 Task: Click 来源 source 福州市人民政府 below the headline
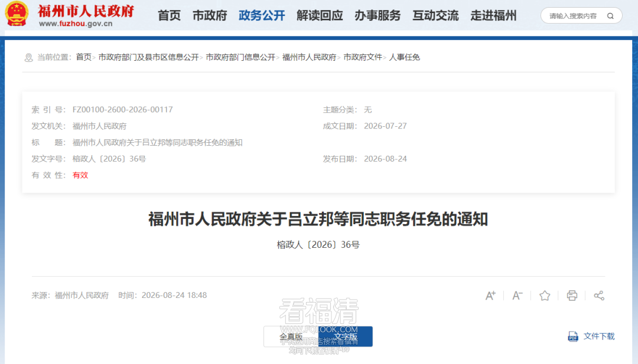(x=82, y=296)
